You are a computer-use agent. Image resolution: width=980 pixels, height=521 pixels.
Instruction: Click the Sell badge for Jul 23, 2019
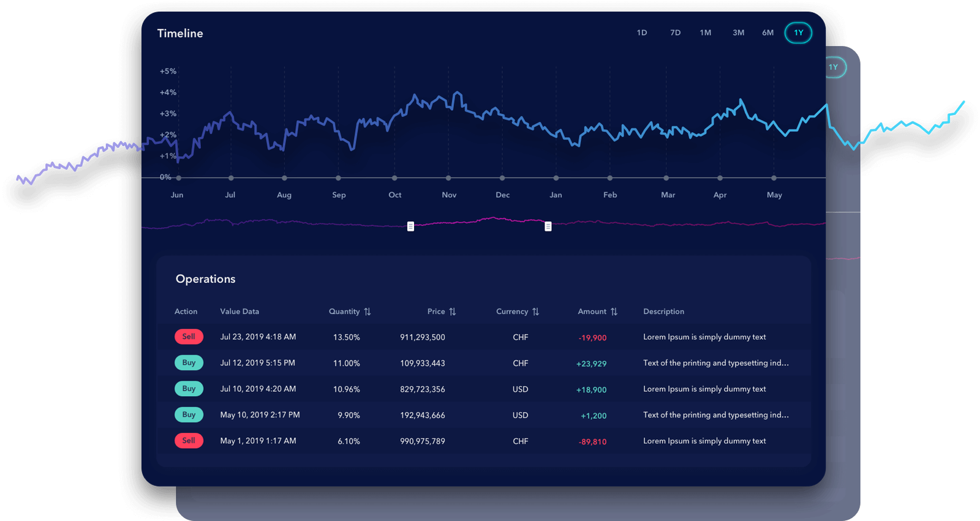pos(189,337)
